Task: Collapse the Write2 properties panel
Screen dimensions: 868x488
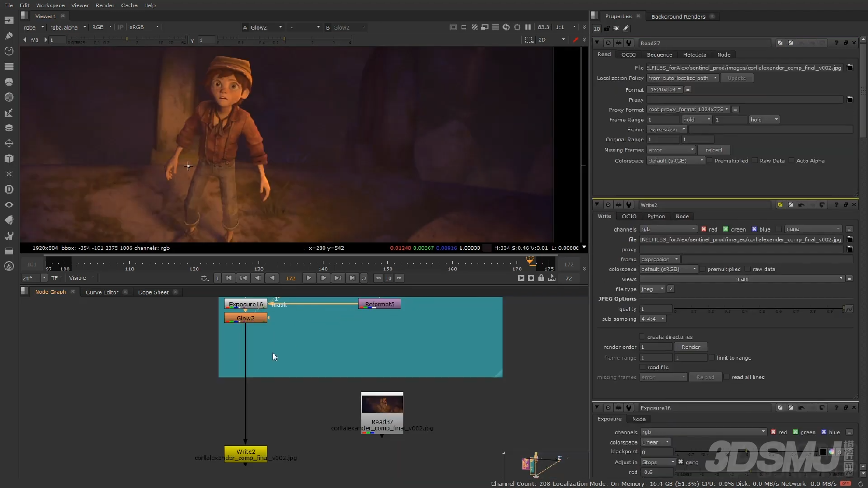Action: point(597,205)
